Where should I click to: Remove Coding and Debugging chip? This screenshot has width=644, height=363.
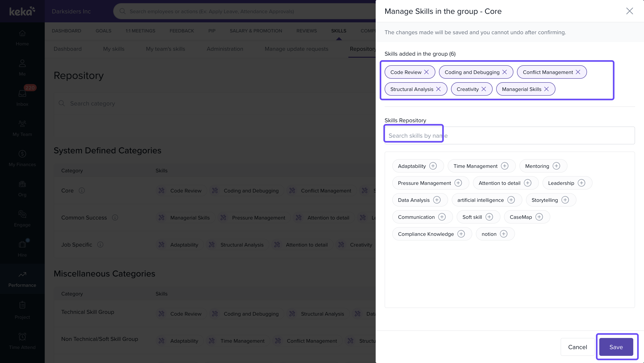(504, 72)
